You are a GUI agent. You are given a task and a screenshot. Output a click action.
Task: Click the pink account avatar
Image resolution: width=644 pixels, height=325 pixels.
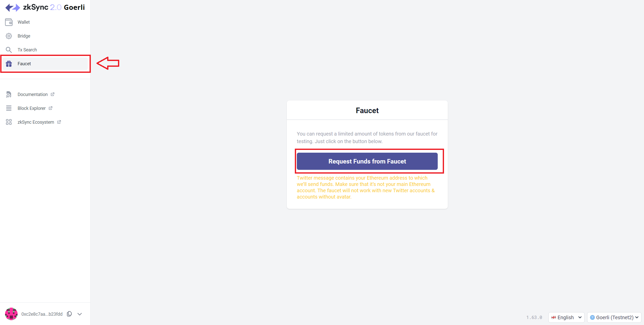tap(11, 314)
